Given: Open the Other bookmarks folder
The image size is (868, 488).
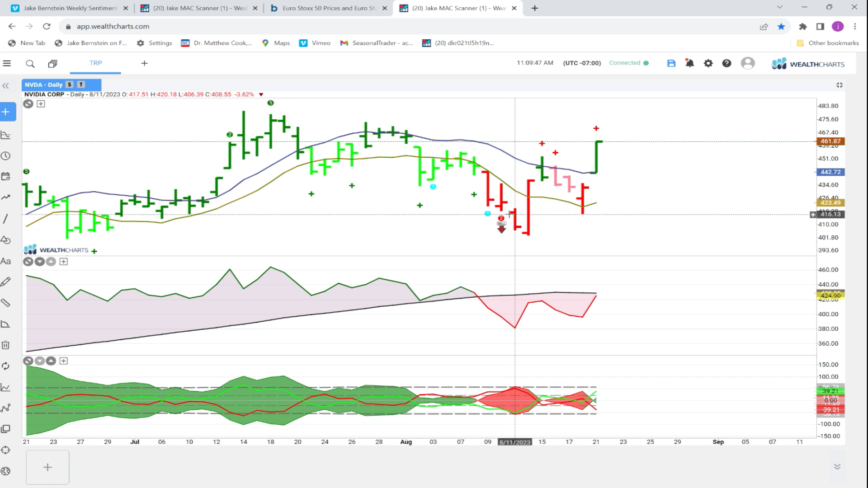Looking at the screenshot, I should click(x=828, y=43).
